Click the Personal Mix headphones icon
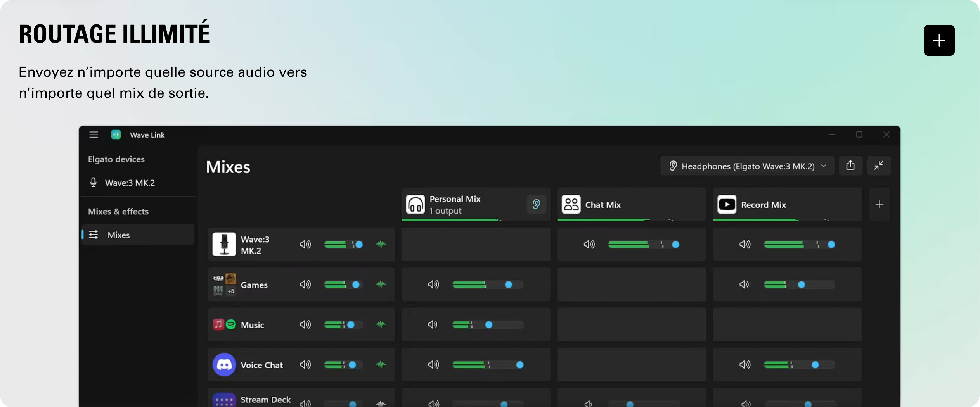 click(415, 204)
